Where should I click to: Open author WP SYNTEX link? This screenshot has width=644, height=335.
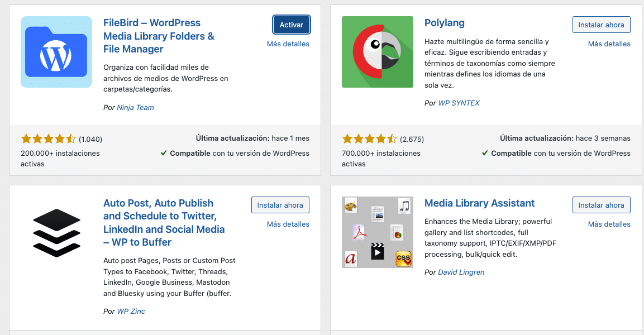pyautogui.click(x=459, y=103)
